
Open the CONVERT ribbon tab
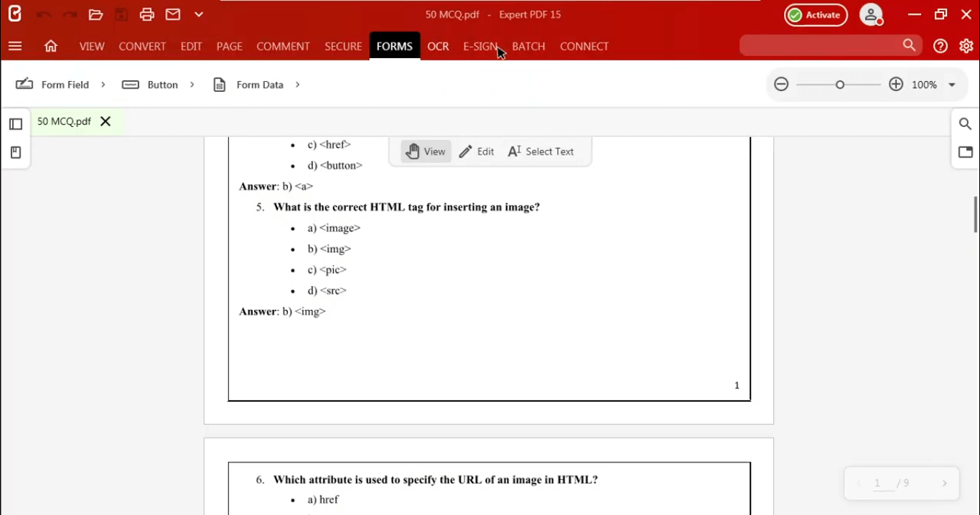pyautogui.click(x=142, y=47)
